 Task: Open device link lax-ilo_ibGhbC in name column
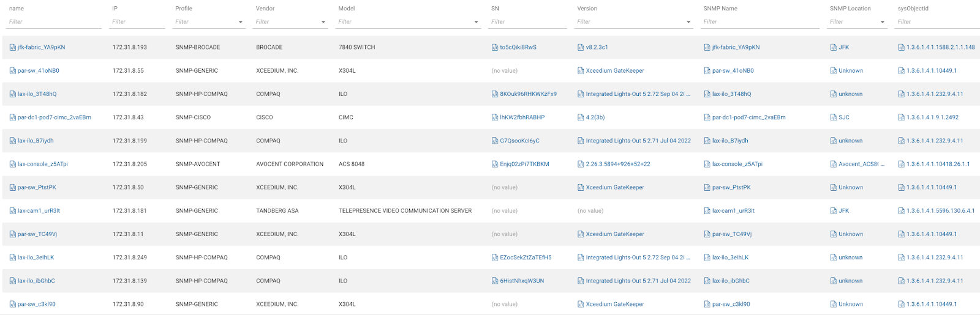(36, 281)
